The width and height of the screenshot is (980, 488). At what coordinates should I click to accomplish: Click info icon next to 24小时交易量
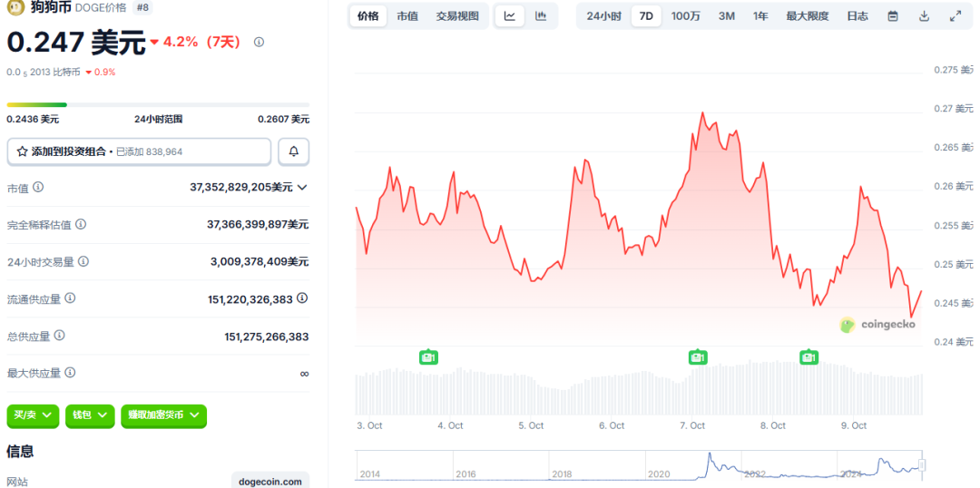point(83,261)
